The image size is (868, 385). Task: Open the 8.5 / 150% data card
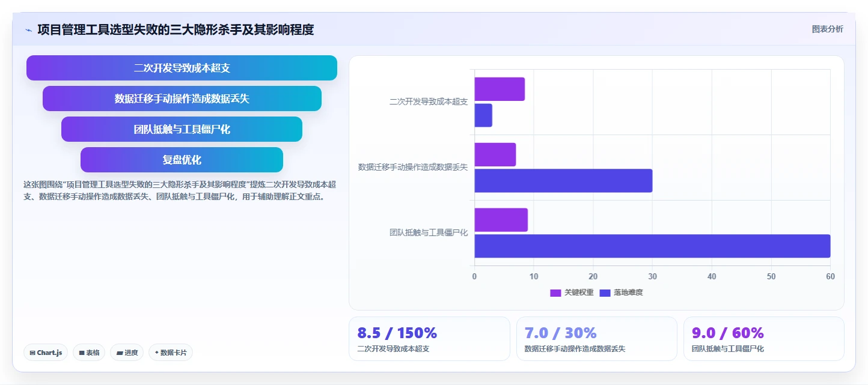click(429, 339)
